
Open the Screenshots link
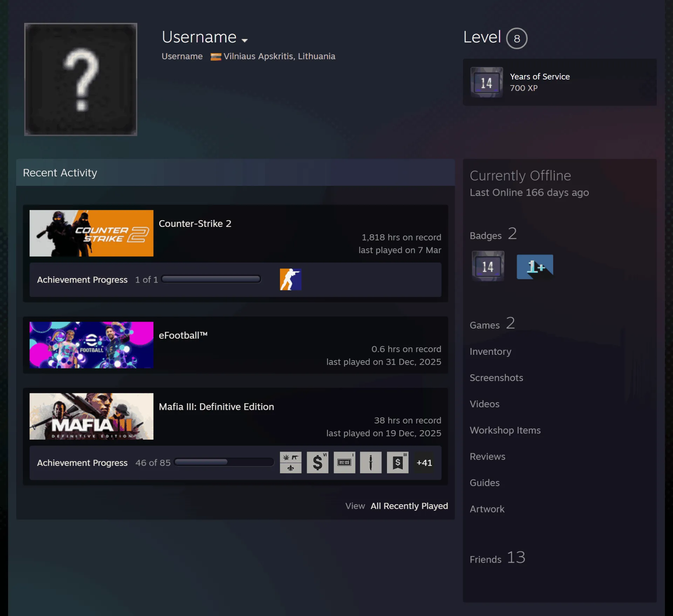tap(496, 378)
